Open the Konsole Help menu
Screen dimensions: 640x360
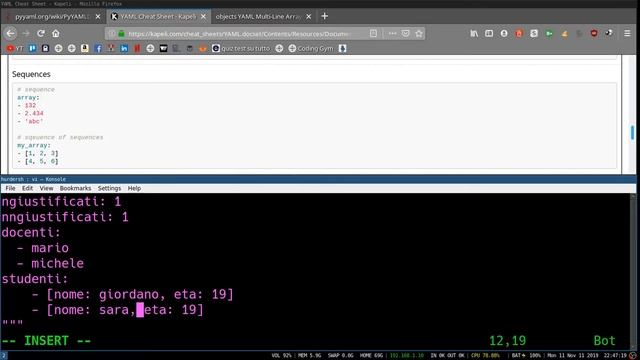click(134, 188)
